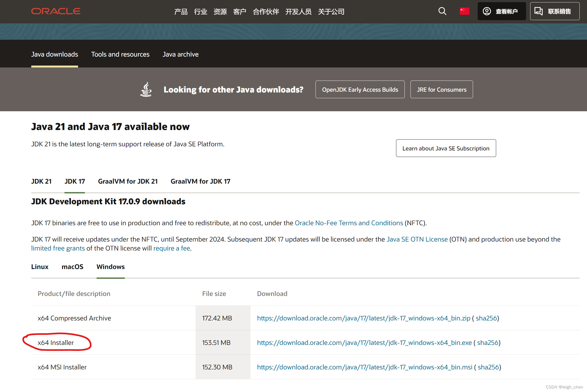Image resolution: width=587 pixels, height=392 pixels.
Task: Select the Java downloads tab
Action: click(55, 54)
